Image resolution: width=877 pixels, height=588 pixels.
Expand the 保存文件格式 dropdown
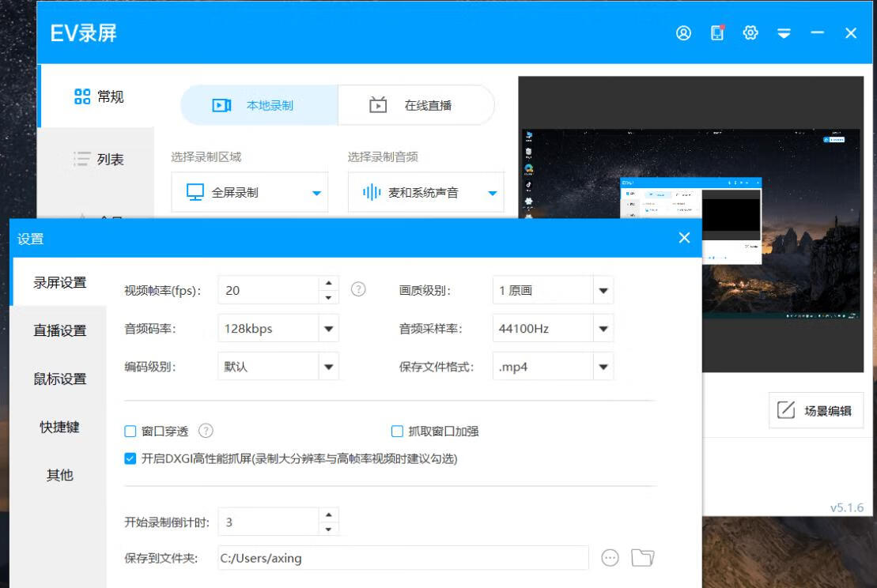602,366
